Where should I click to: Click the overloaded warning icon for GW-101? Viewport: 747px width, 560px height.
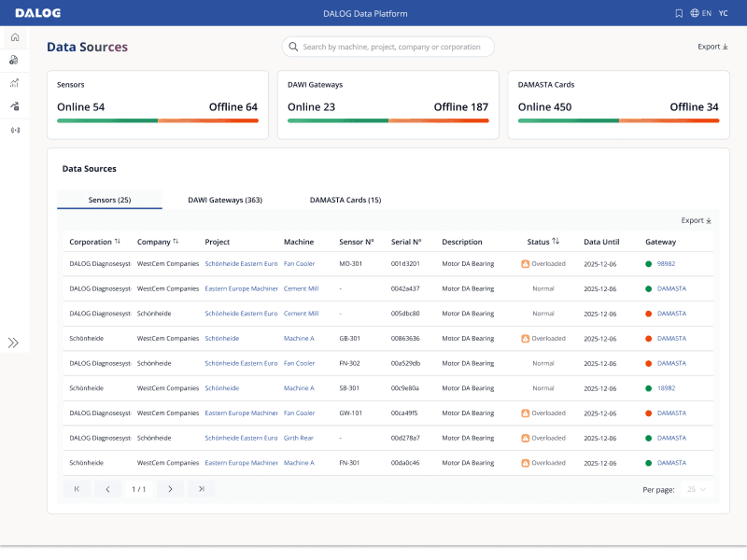pyautogui.click(x=526, y=413)
